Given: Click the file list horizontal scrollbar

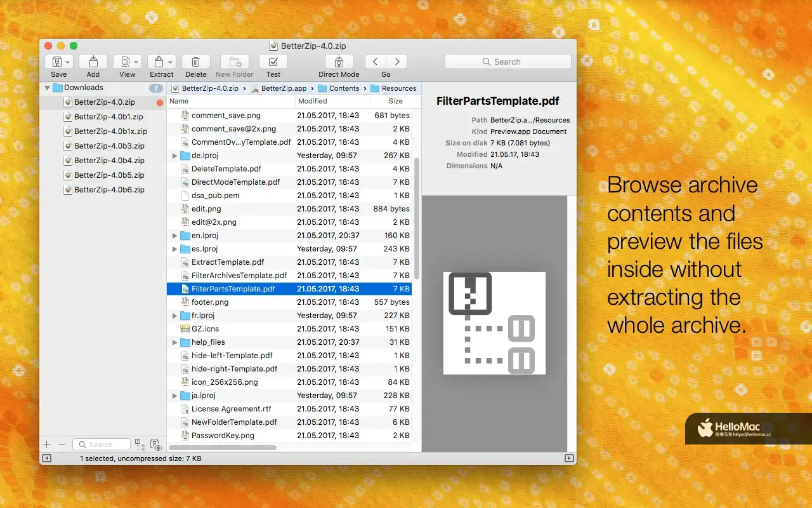Looking at the screenshot, I should (223, 448).
